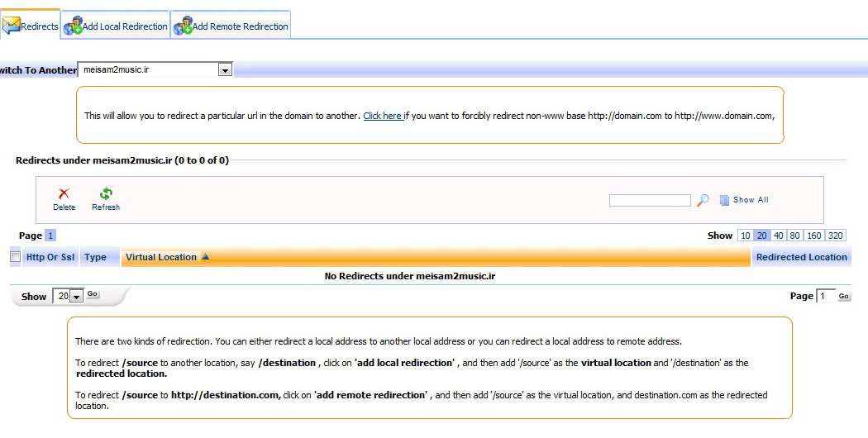Click the globe icon on Add Local Redirection
The width and height of the screenshot is (868, 438).
coord(73,26)
